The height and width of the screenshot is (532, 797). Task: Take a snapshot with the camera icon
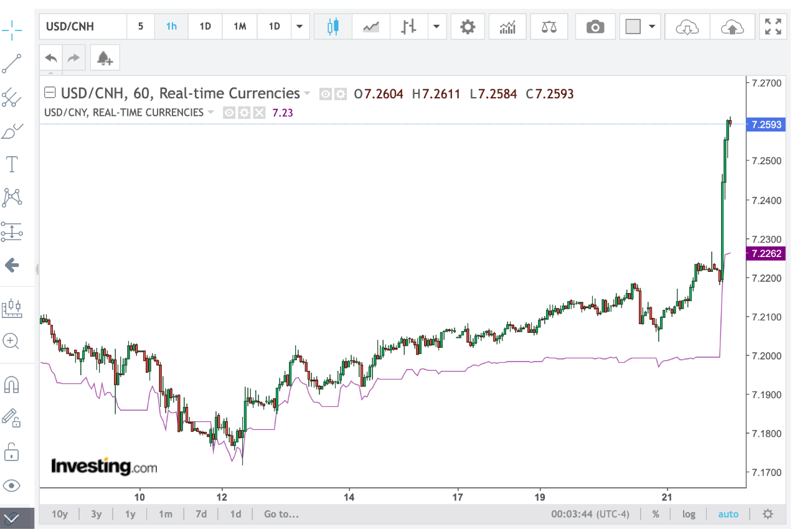(x=595, y=27)
